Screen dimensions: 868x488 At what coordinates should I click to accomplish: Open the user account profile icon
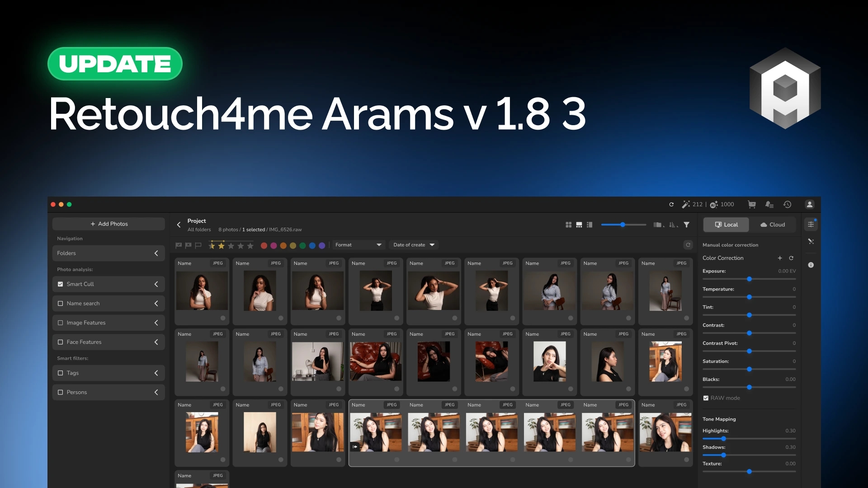tap(810, 205)
